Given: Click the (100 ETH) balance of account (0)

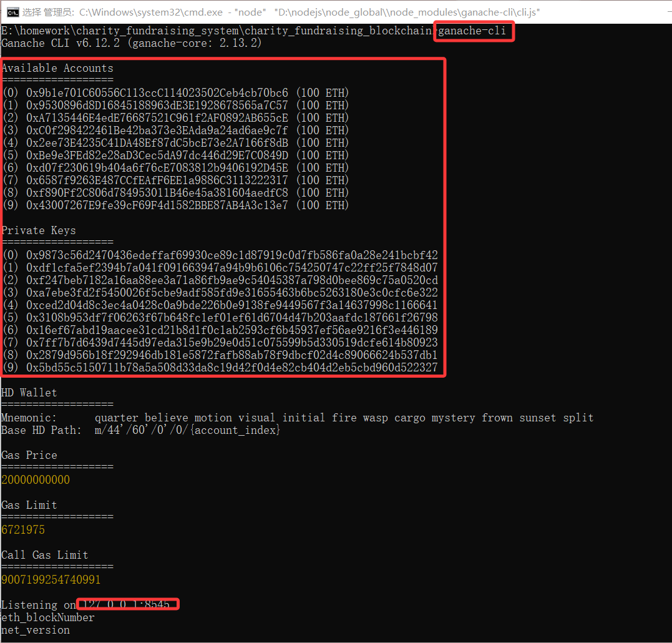Looking at the screenshot, I should [323, 93].
